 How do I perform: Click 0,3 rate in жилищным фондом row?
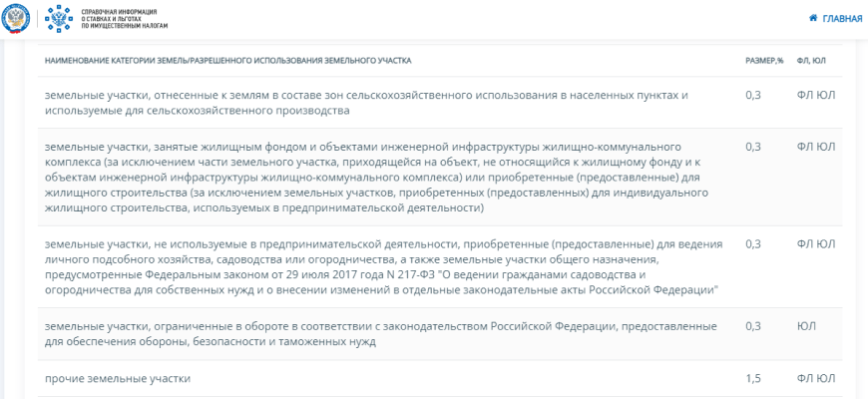[x=753, y=147]
